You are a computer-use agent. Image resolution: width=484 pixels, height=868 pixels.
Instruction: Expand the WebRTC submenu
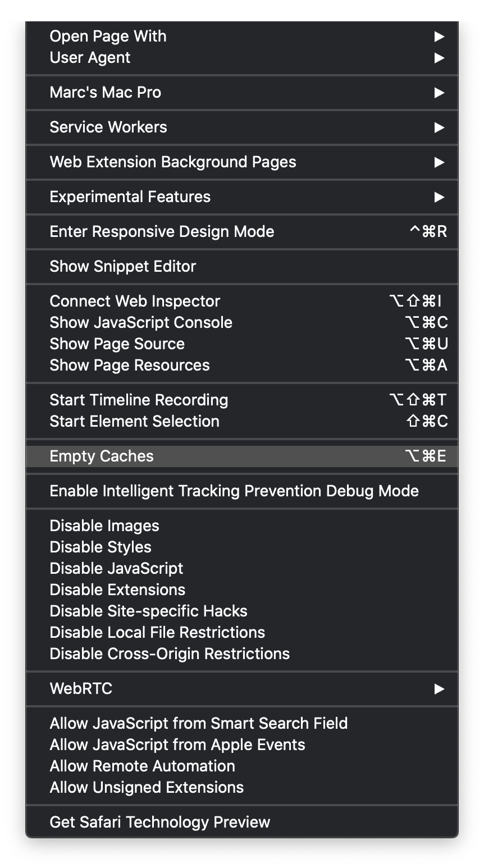pos(81,689)
